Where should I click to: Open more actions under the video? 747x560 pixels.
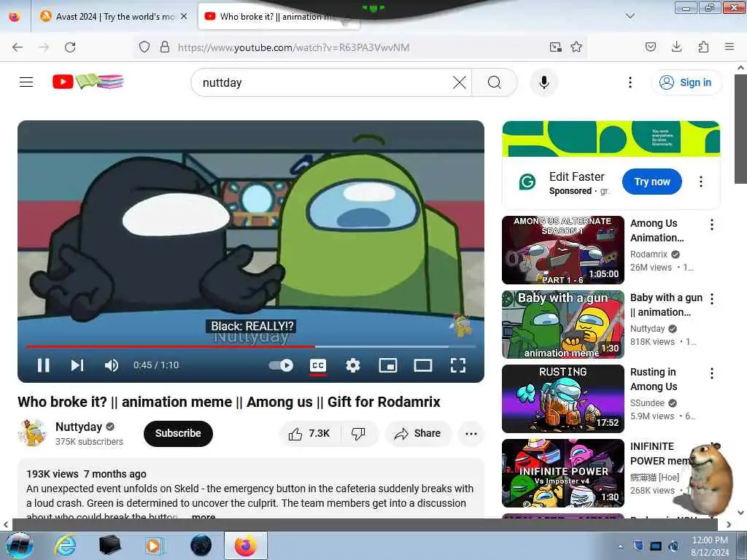click(x=471, y=433)
